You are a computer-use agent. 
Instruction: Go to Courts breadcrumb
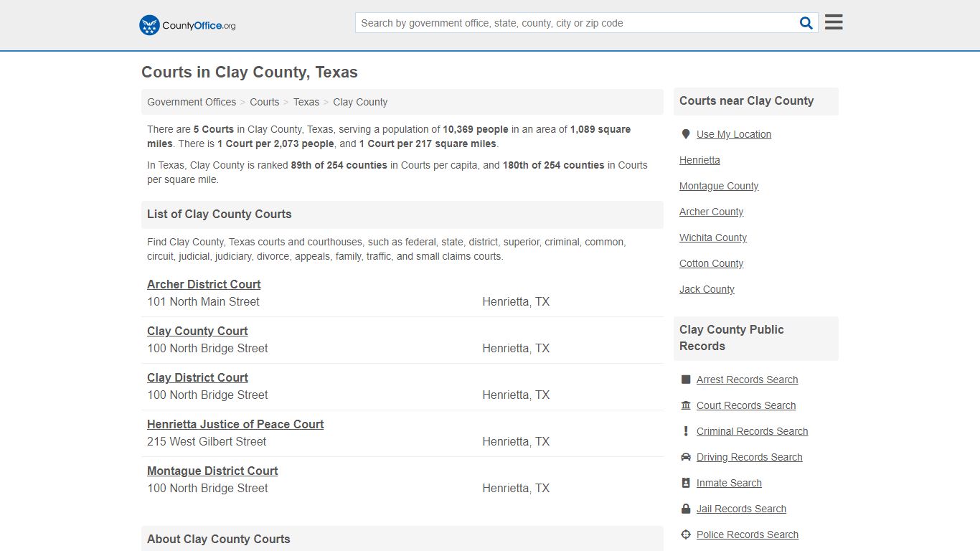click(x=265, y=102)
